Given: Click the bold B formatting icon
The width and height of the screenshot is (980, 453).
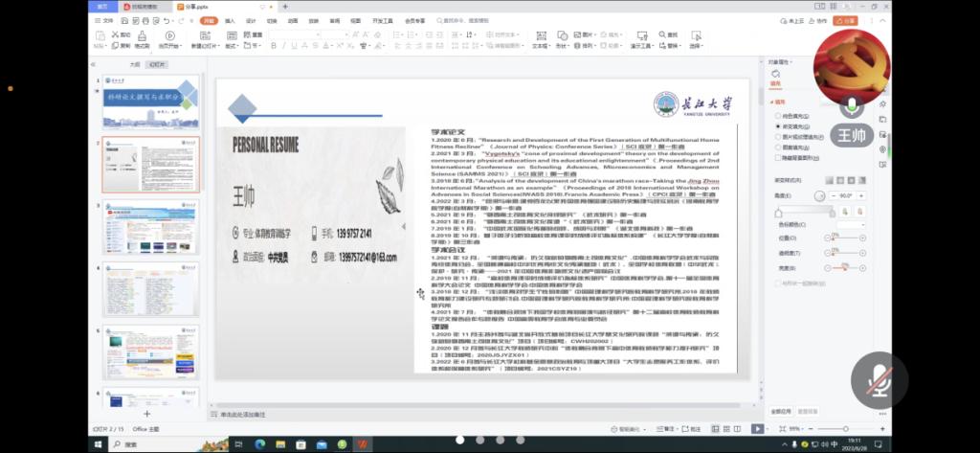Looking at the screenshot, I should 275,45.
